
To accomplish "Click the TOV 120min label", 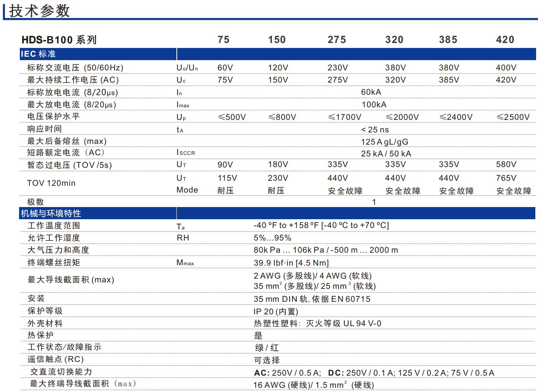I will (51, 183).
